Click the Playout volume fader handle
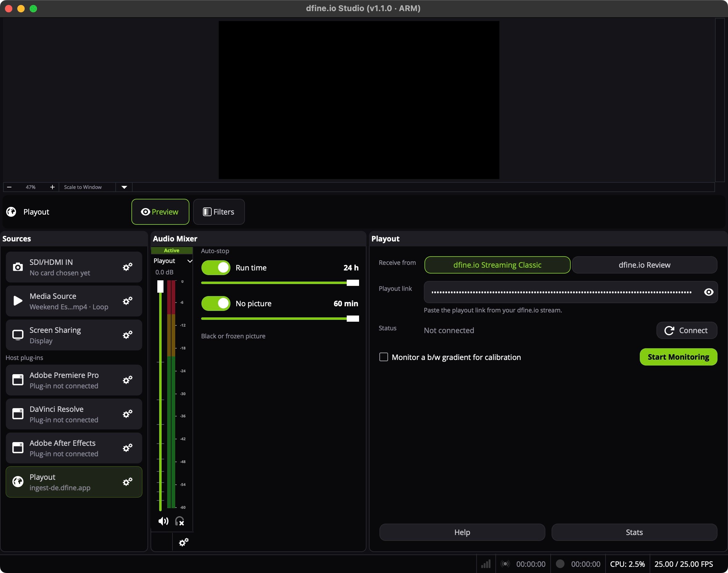Screen dimensions: 728x573 coord(160,286)
